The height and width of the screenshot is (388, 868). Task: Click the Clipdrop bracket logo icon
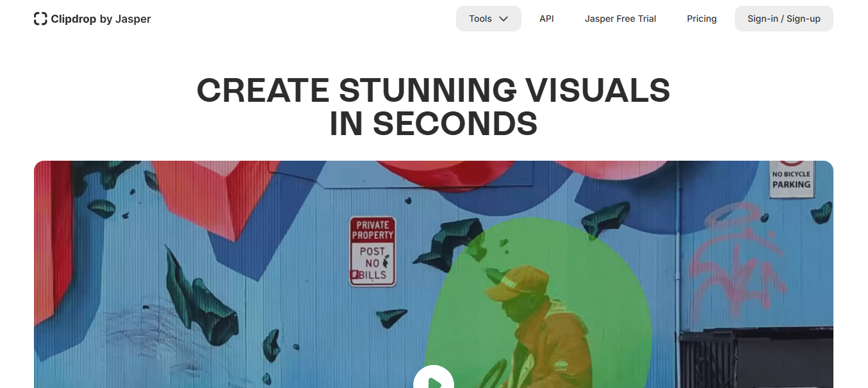(40, 19)
